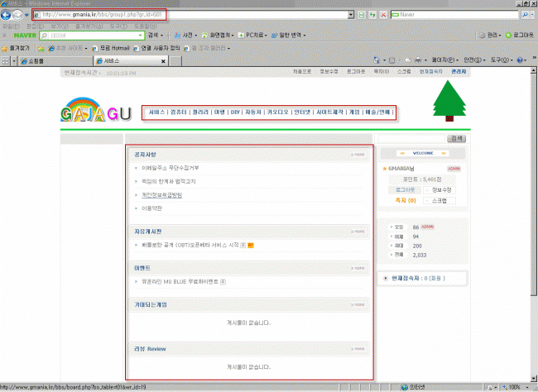Open the 도구(T) menu in menu bar
This screenshot has width=538, height=392.
[118, 26]
